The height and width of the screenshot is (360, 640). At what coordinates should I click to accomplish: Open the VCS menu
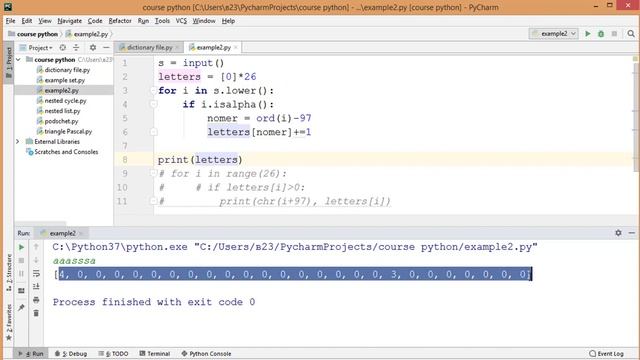181,21
